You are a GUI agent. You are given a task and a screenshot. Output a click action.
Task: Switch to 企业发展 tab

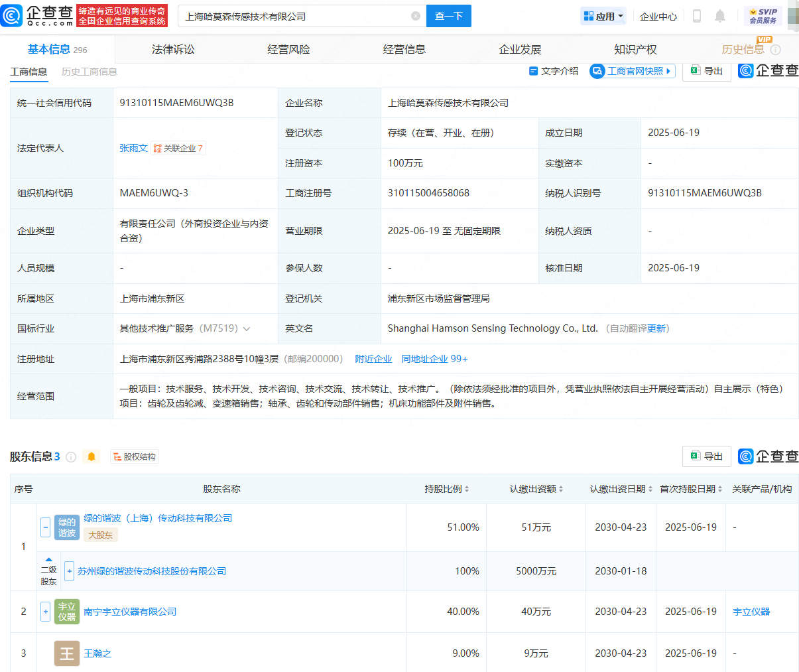pyautogui.click(x=520, y=50)
